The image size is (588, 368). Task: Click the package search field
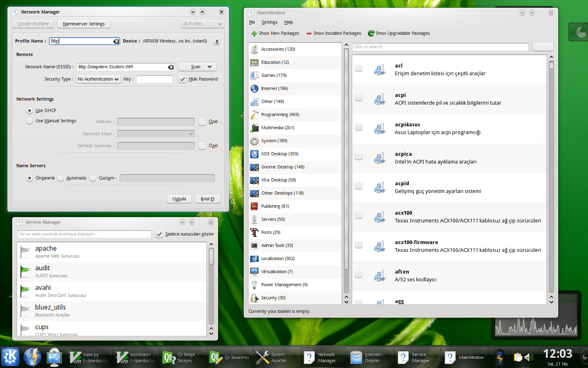point(440,47)
